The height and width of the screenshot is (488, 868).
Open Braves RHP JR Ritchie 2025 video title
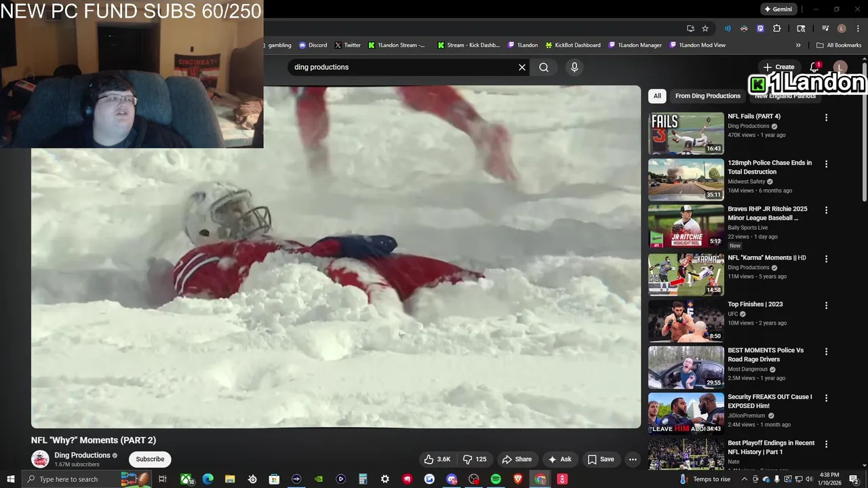pos(767,213)
